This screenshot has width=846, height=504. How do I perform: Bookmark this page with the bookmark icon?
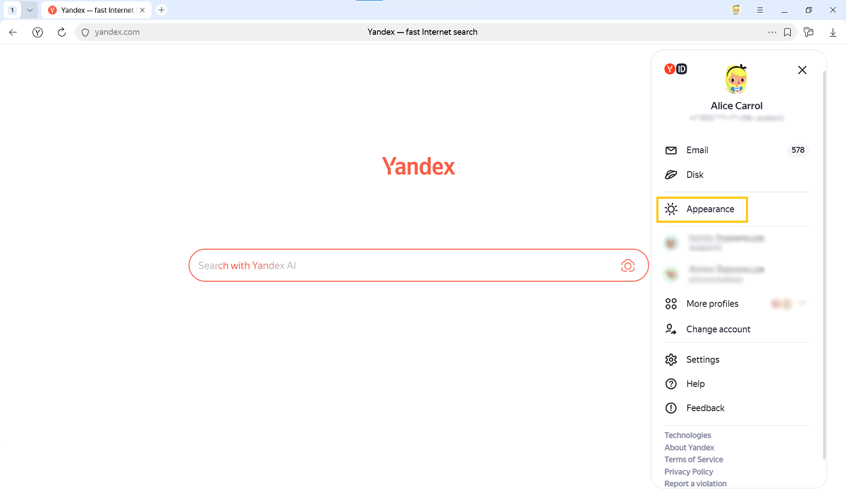pos(787,32)
